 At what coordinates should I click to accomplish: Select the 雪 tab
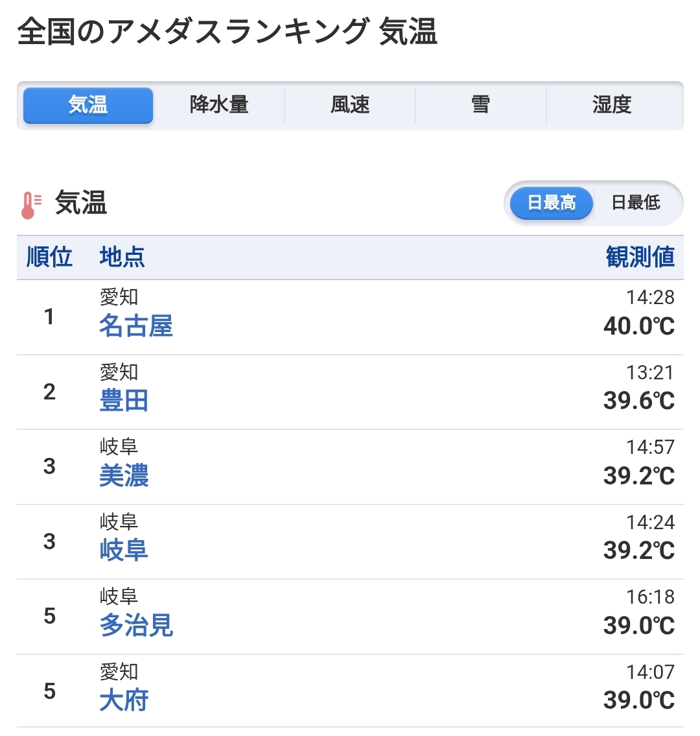tap(480, 105)
